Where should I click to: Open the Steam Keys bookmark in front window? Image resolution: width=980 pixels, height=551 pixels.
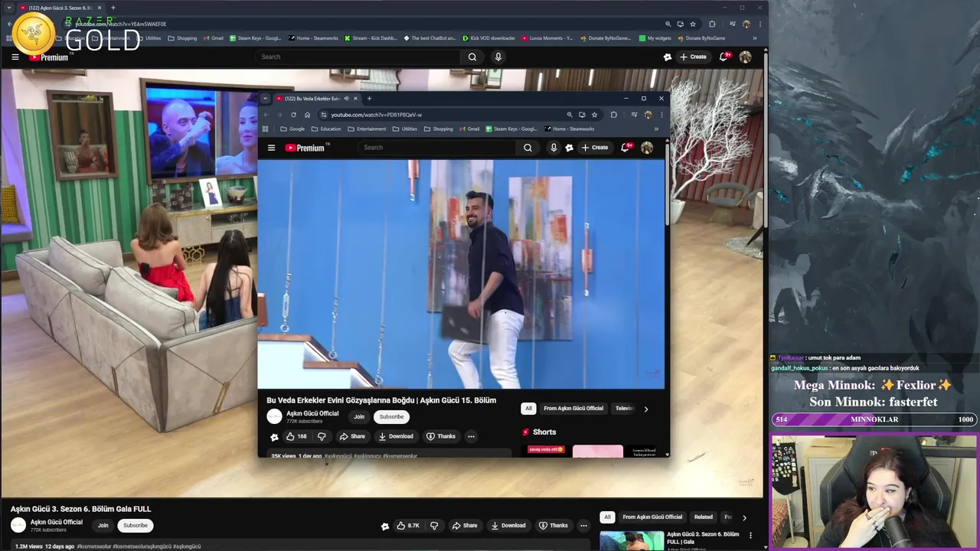click(511, 129)
